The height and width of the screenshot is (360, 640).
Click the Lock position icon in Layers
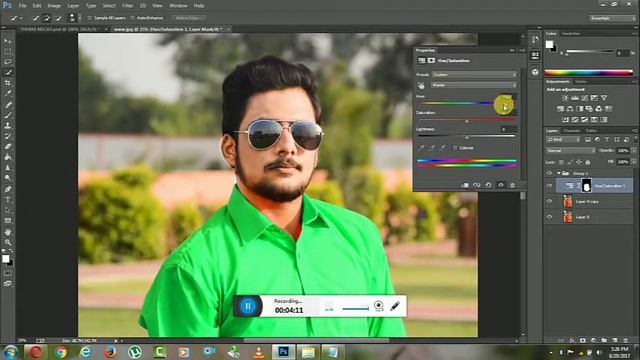(x=579, y=162)
